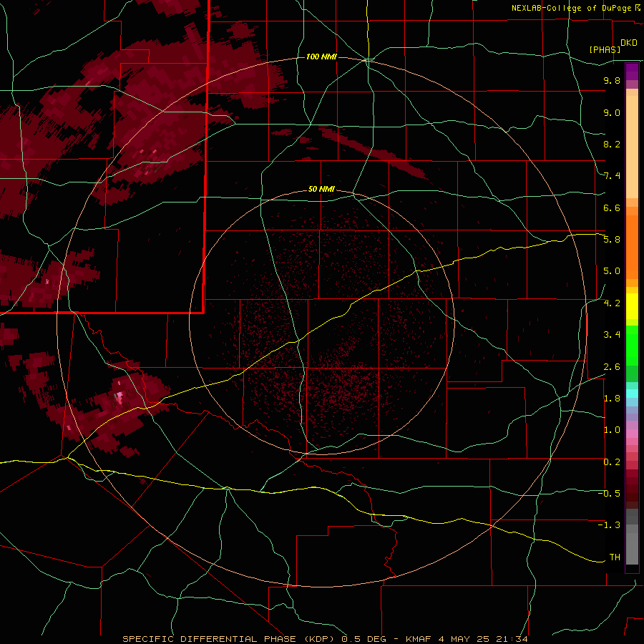
Task: Click the 5.8 value on the color scale
Action: tap(612, 240)
